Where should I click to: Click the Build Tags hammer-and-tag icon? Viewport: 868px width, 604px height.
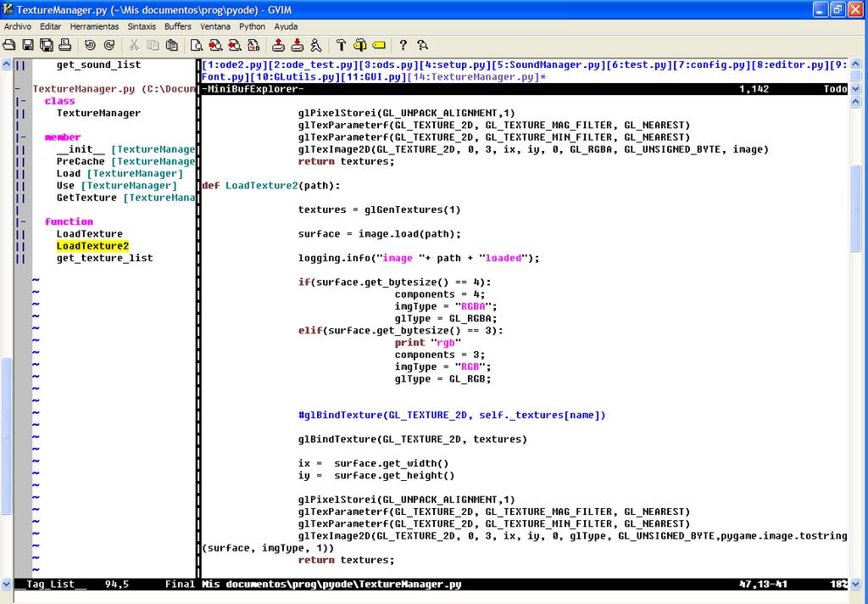click(x=359, y=45)
